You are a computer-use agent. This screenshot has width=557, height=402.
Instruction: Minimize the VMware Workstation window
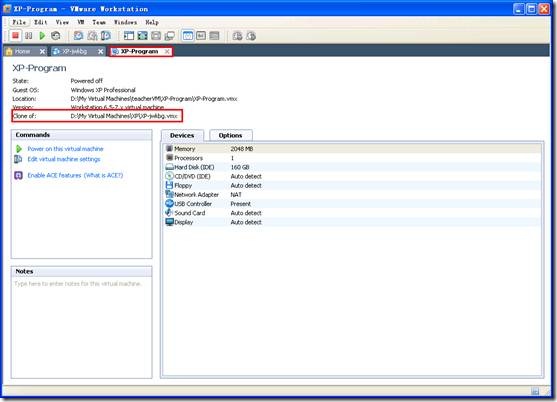pyautogui.click(x=519, y=9)
